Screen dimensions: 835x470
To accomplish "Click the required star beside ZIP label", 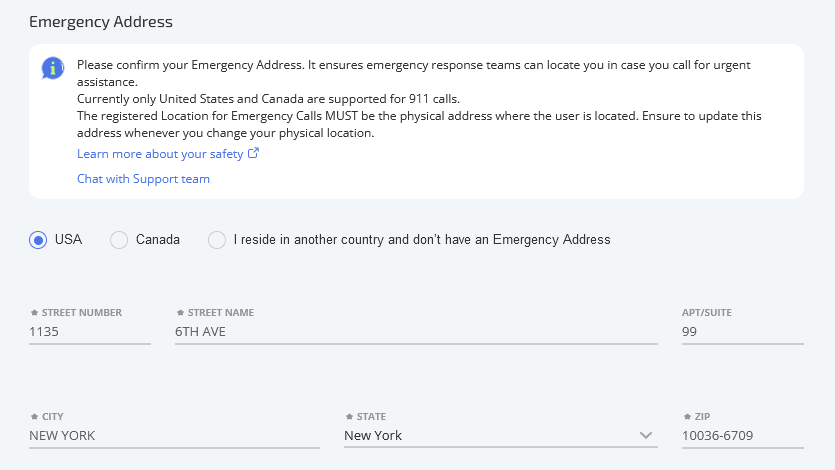I will pyautogui.click(x=687, y=416).
